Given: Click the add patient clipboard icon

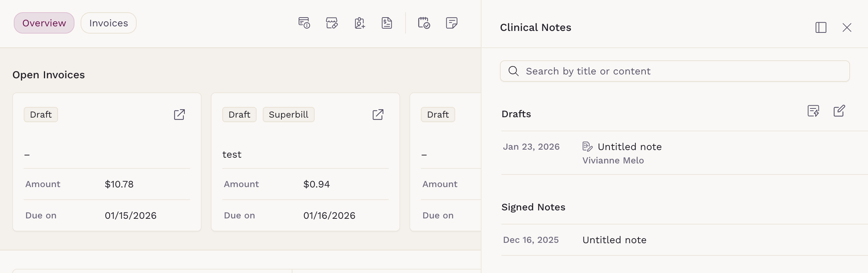Looking at the screenshot, I should tap(359, 23).
